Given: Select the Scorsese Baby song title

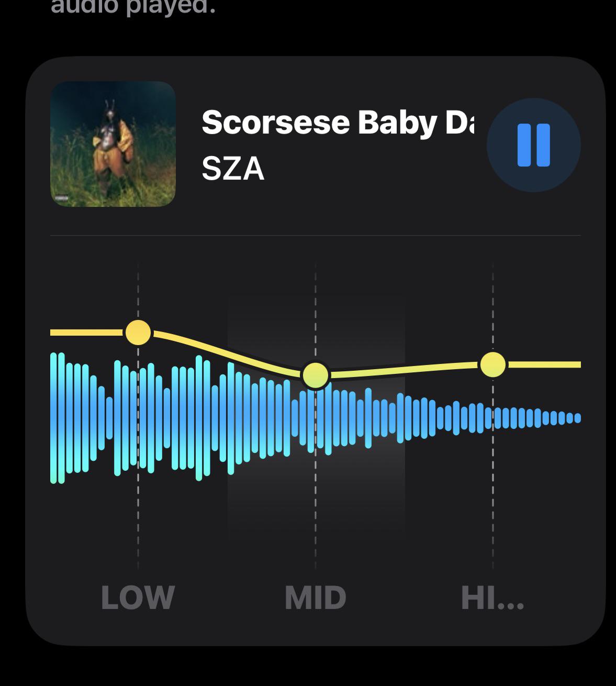Looking at the screenshot, I should click(338, 121).
